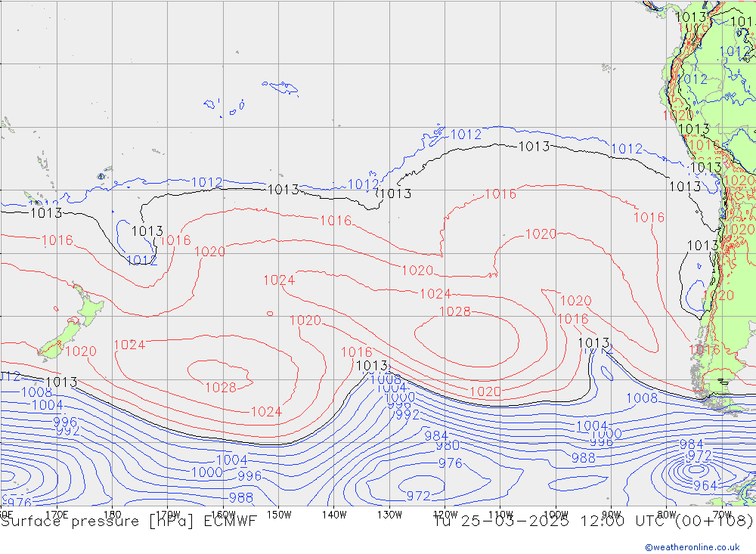Click the 130W longitude label
Viewport: 756px width, 554px height.
(x=389, y=515)
